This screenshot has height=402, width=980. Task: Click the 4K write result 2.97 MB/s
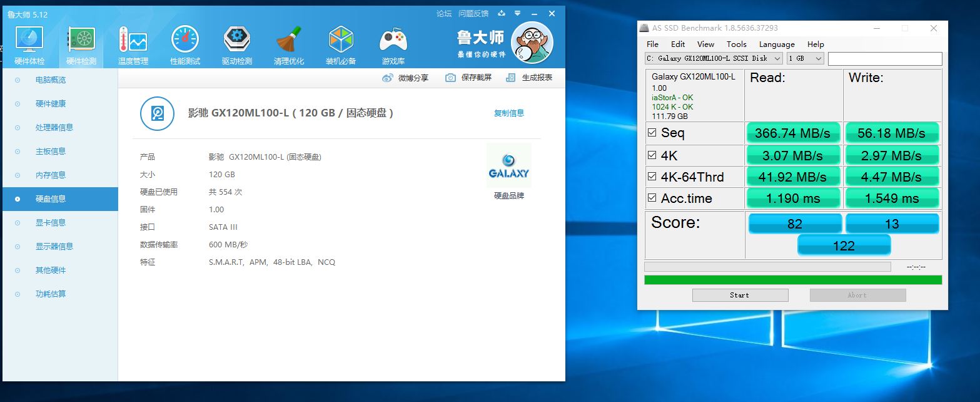tap(892, 155)
